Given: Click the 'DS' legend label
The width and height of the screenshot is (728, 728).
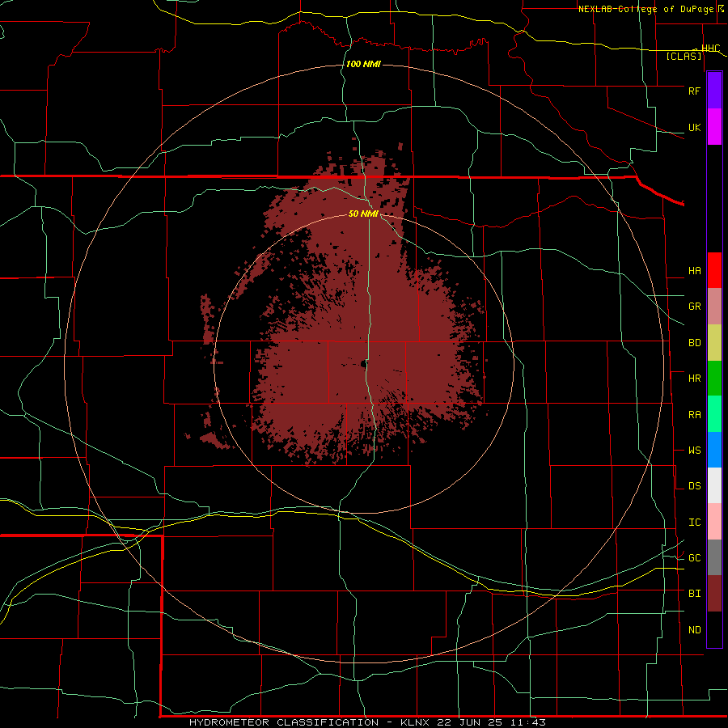Looking at the screenshot, I should click(694, 486).
